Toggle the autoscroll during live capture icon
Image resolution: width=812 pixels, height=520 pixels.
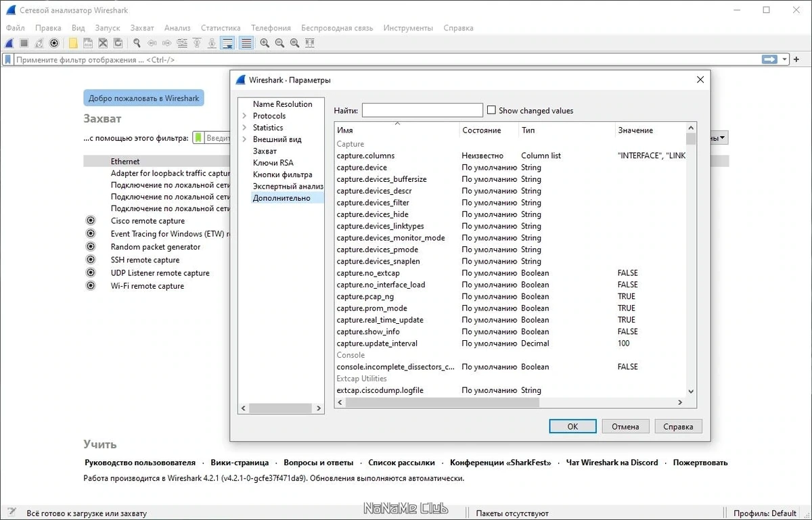[227, 43]
